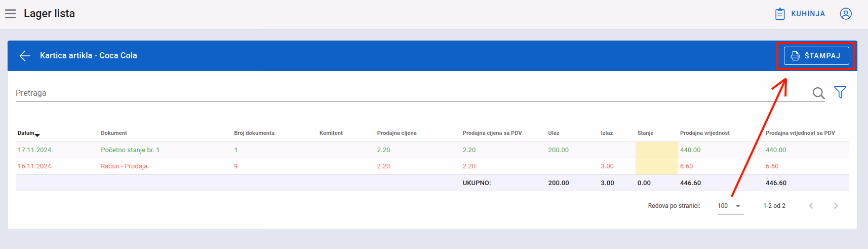Go to previous page arrow
868x249 pixels.
811,206
